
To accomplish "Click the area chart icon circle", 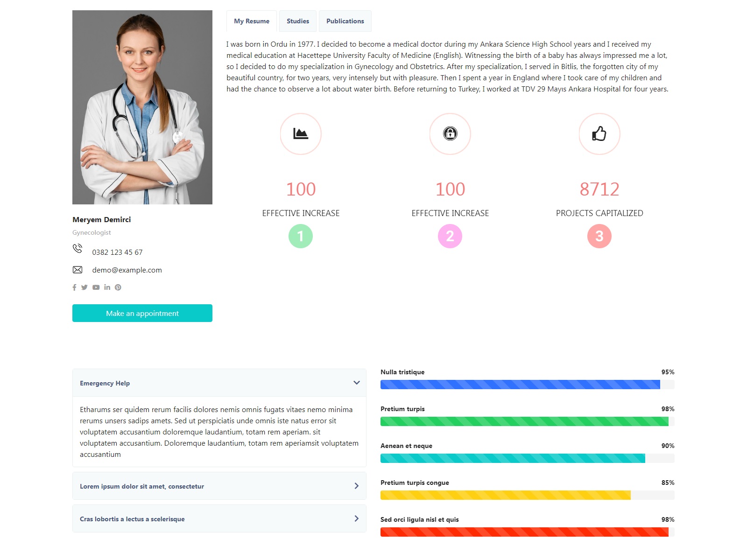I will tap(301, 134).
